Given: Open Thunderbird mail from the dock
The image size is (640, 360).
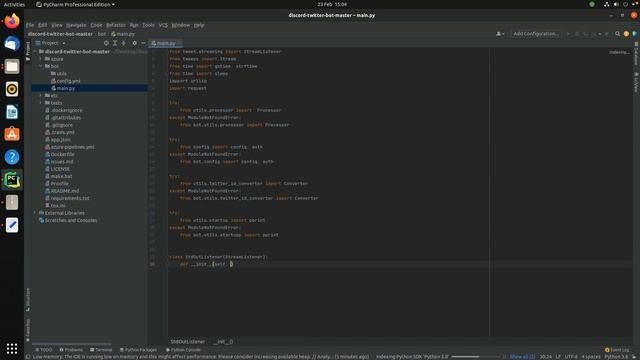Looking at the screenshot, I should point(12,44).
